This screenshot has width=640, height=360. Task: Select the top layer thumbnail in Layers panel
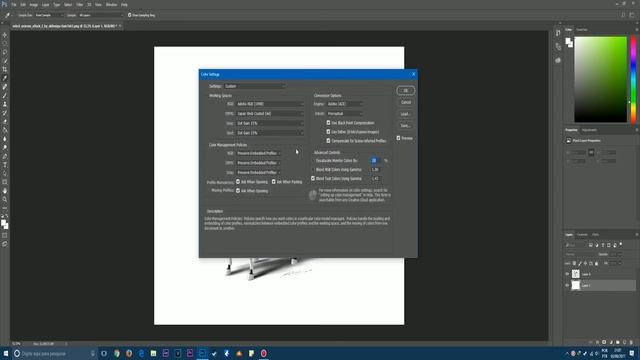576,274
